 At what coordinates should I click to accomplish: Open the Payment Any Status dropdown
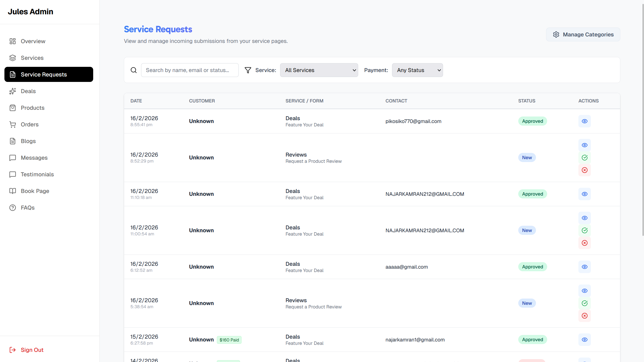pyautogui.click(x=417, y=70)
